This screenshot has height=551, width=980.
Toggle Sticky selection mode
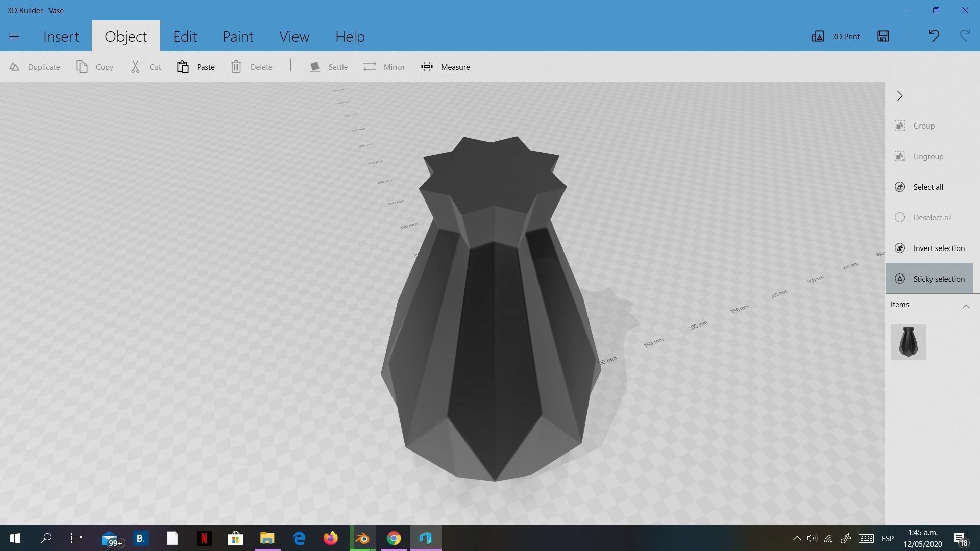[x=929, y=279]
